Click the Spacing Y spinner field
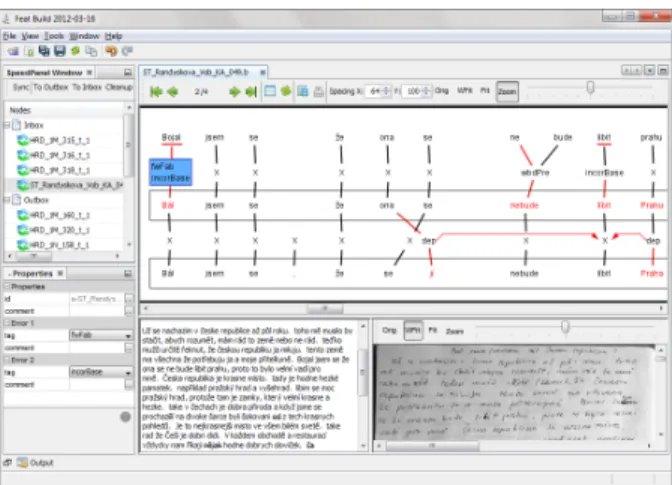Image resolution: width=672 pixels, height=485 pixels. coord(416,91)
